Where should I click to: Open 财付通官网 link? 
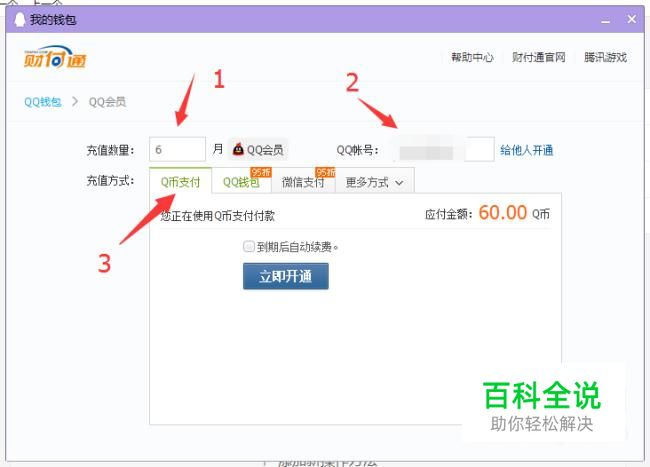point(538,57)
